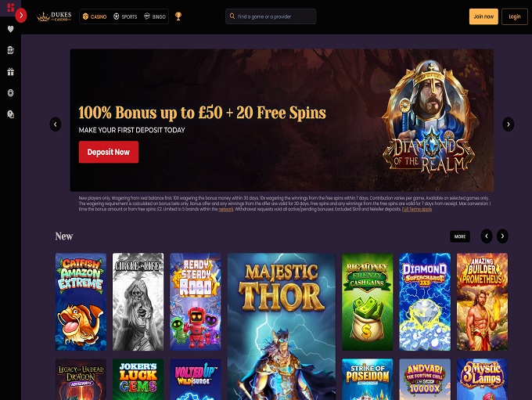The height and width of the screenshot is (400, 532).
Task: Click the support chat icon in sidebar
Action: point(10,114)
